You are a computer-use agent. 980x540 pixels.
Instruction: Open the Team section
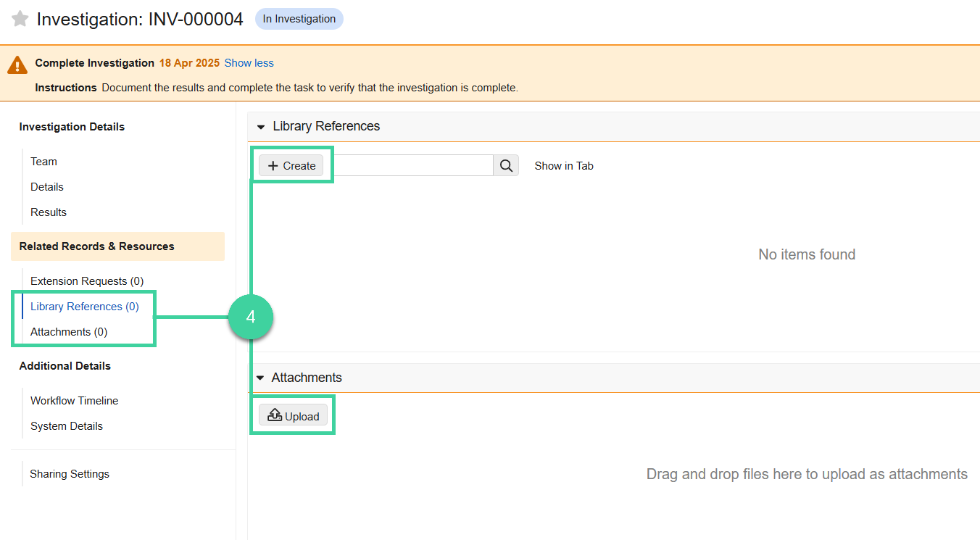point(43,162)
